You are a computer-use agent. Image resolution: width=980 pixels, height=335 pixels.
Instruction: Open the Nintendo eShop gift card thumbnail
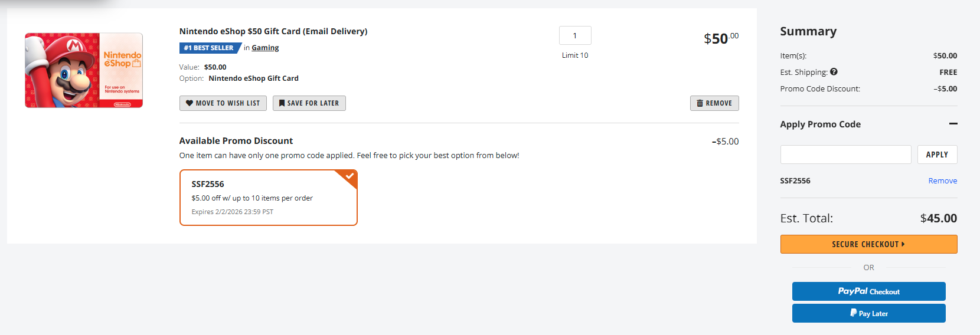pyautogui.click(x=84, y=70)
